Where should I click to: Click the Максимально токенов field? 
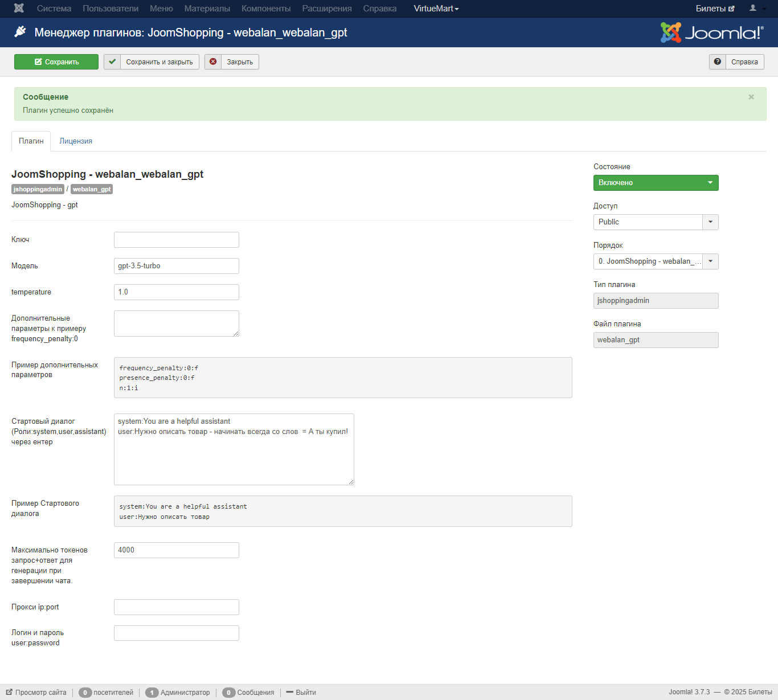[177, 550]
